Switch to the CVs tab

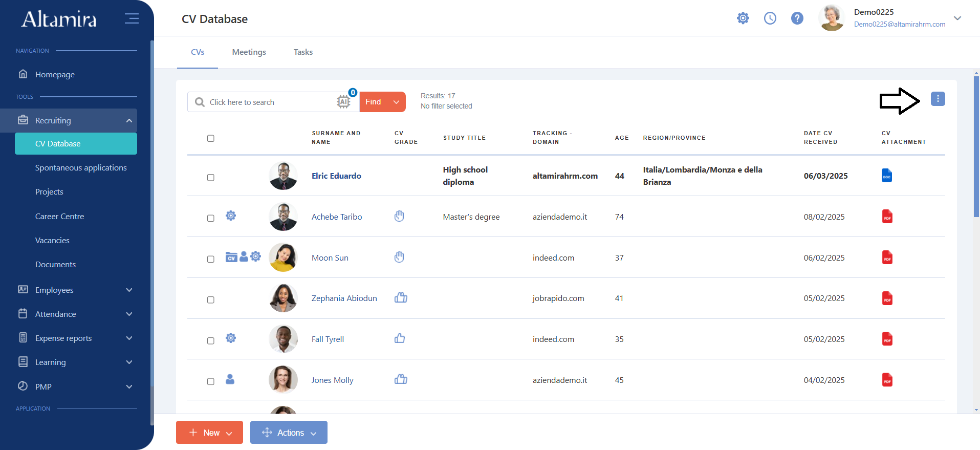(198, 52)
